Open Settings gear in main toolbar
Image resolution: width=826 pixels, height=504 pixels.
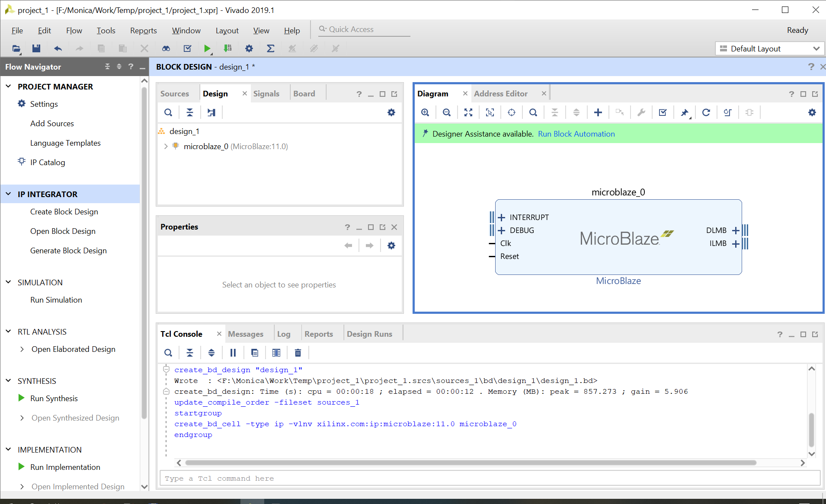tap(249, 48)
